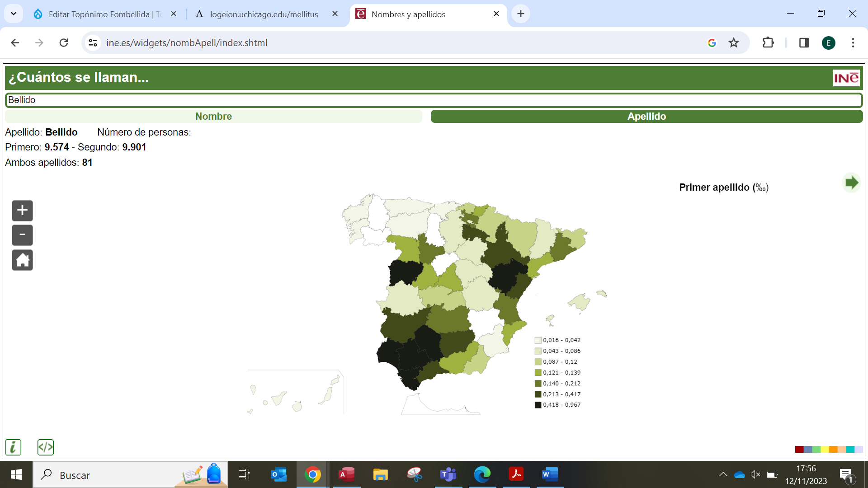Reset map to home view

coord(22,260)
